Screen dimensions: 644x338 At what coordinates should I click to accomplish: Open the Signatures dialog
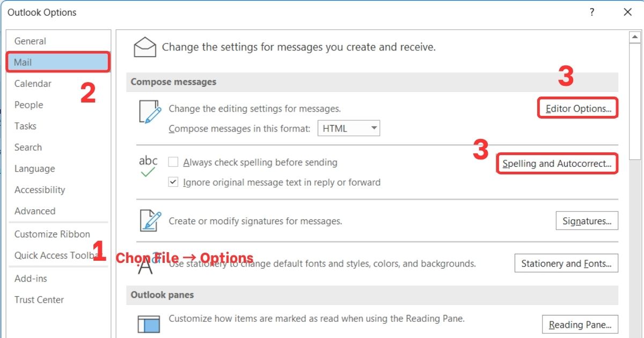(x=587, y=221)
